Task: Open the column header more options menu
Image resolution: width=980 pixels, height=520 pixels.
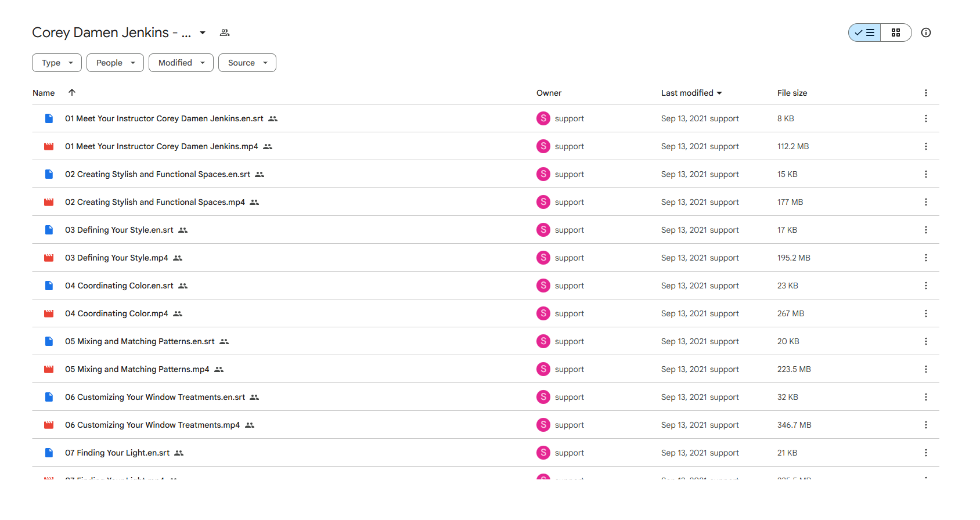Action: tap(926, 93)
